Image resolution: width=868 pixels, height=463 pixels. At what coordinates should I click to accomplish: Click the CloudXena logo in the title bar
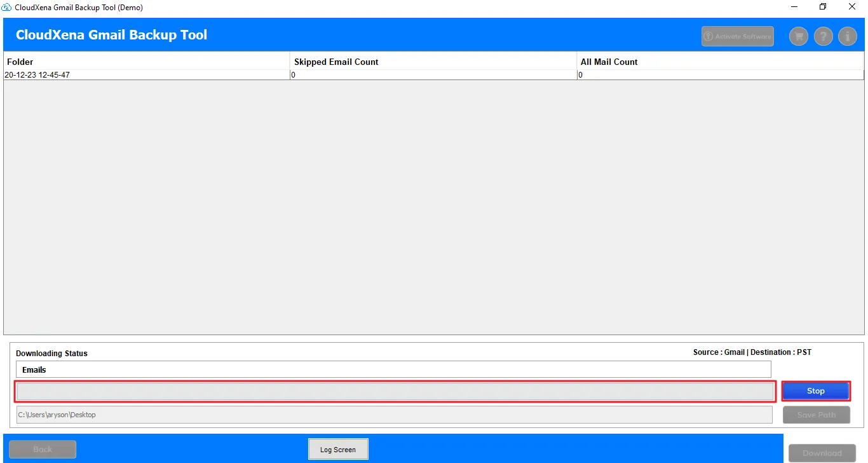point(7,7)
